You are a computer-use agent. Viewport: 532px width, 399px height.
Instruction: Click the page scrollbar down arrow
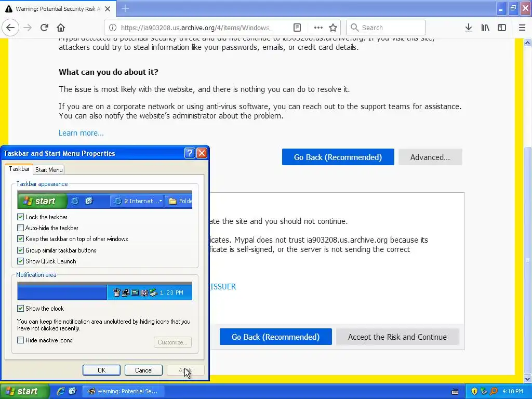pos(528,379)
